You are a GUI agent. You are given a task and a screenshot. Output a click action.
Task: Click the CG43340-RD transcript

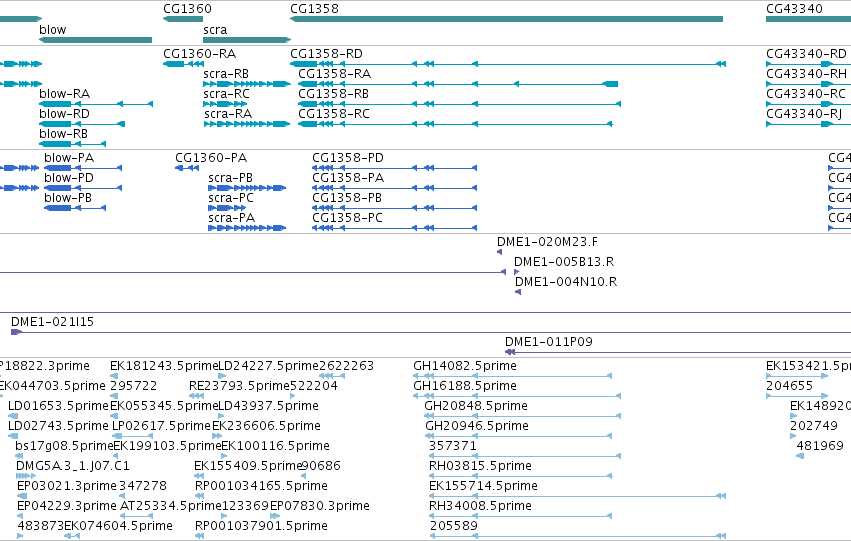click(x=808, y=64)
